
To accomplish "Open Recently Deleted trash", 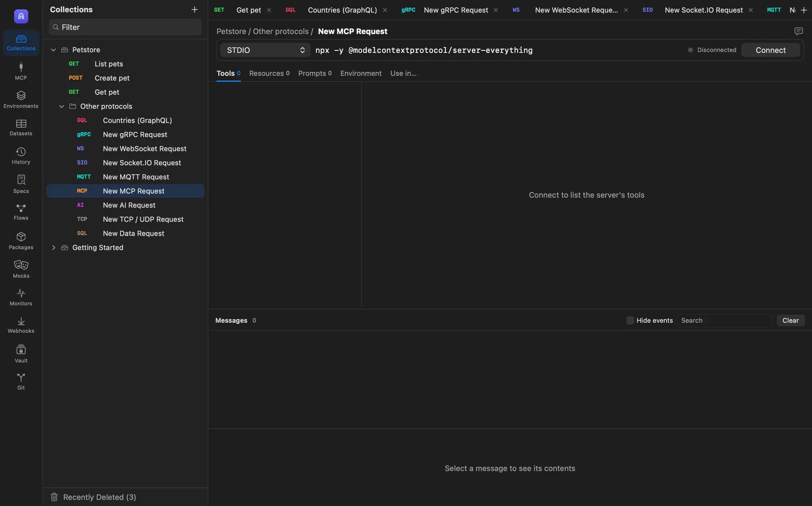I will point(93,497).
